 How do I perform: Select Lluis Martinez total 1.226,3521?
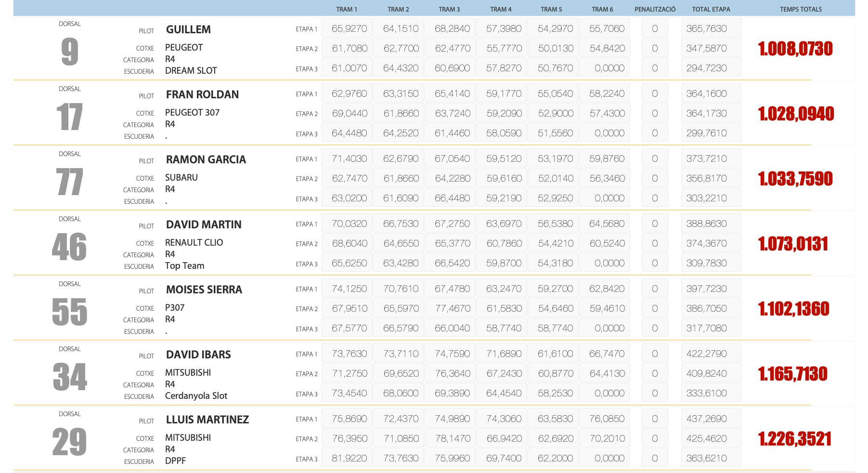coord(794,439)
